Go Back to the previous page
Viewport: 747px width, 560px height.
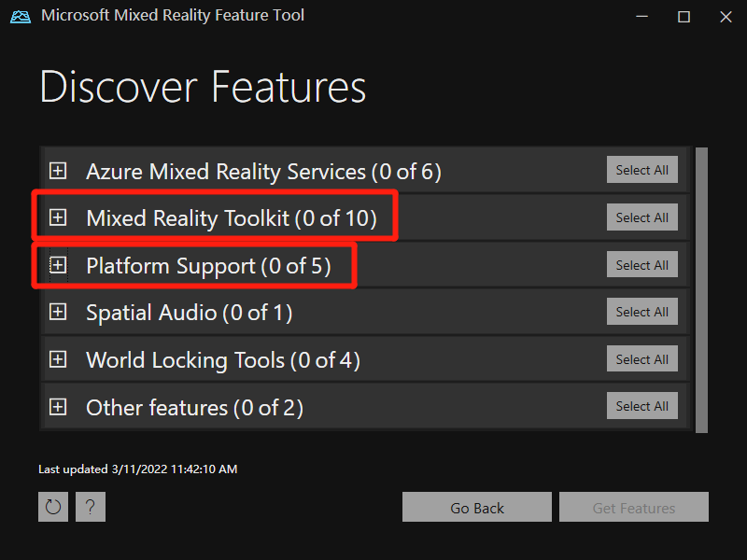point(477,507)
